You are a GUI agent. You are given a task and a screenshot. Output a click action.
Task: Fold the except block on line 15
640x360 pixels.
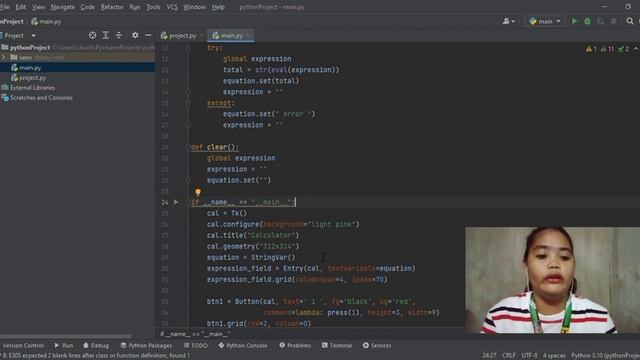[188, 103]
